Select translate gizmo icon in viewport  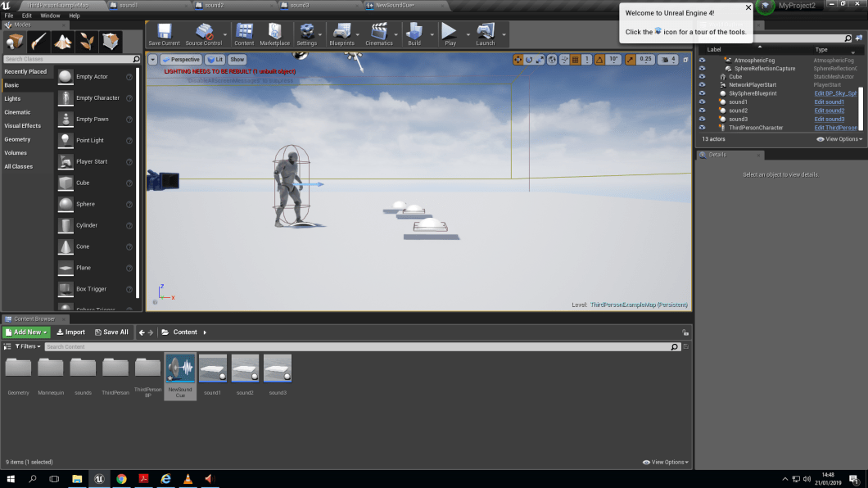click(518, 59)
